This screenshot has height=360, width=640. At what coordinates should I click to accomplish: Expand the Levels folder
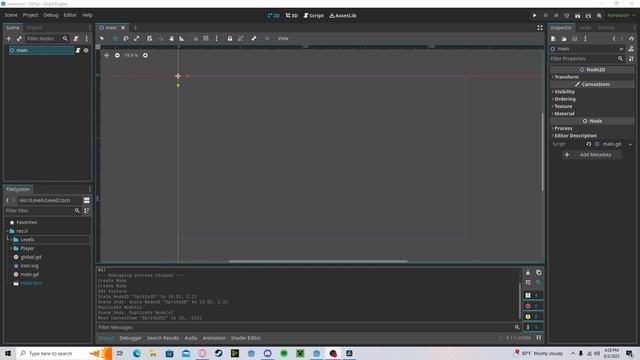point(11,240)
